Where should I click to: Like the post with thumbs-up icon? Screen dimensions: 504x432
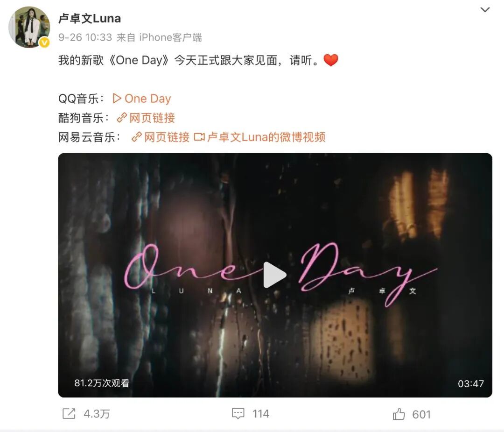(x=399, y=414)
